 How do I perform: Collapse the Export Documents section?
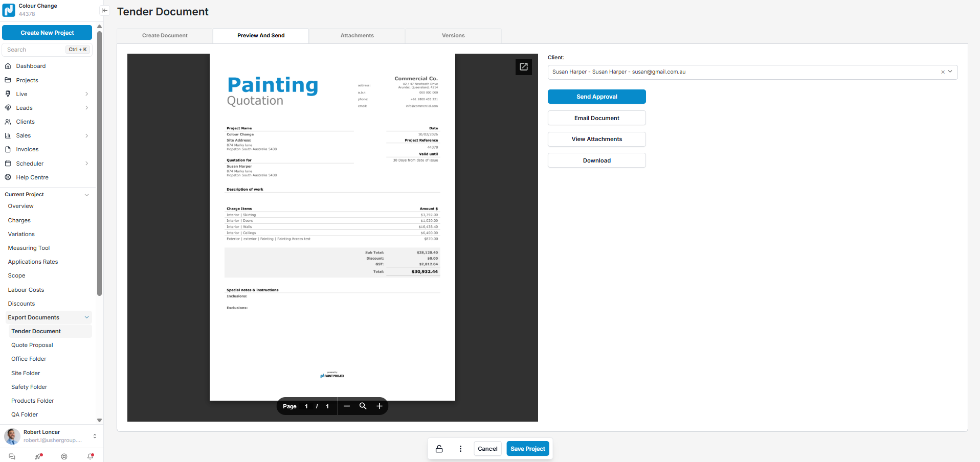86,317
